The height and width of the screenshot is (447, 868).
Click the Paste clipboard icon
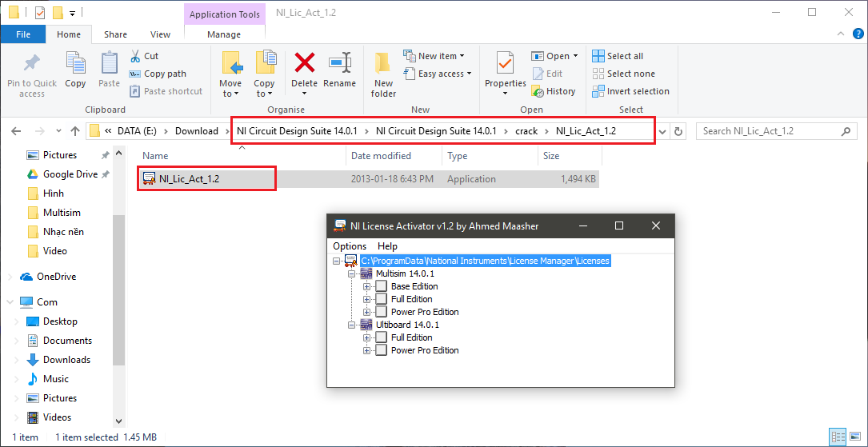coord(109,62)
